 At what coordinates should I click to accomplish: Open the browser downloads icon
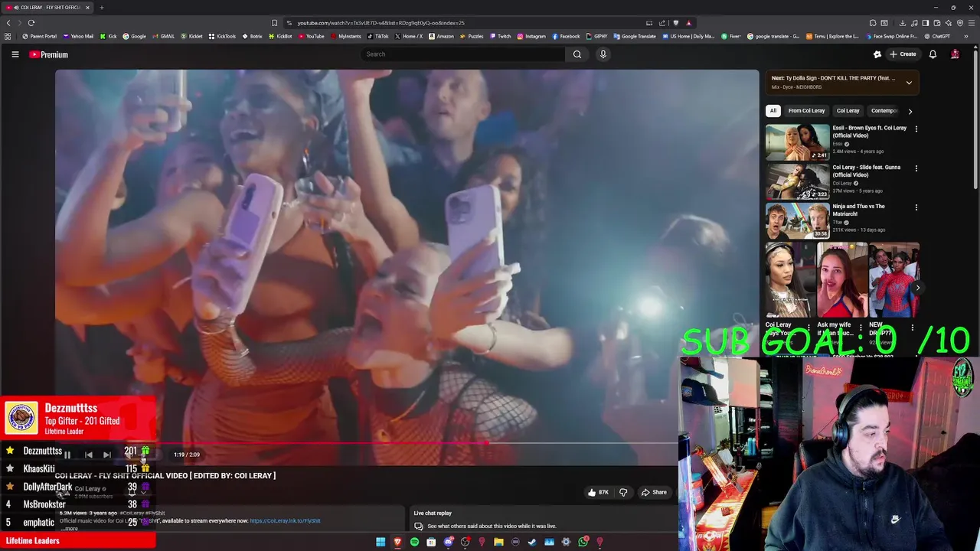[x=903, y=23]
